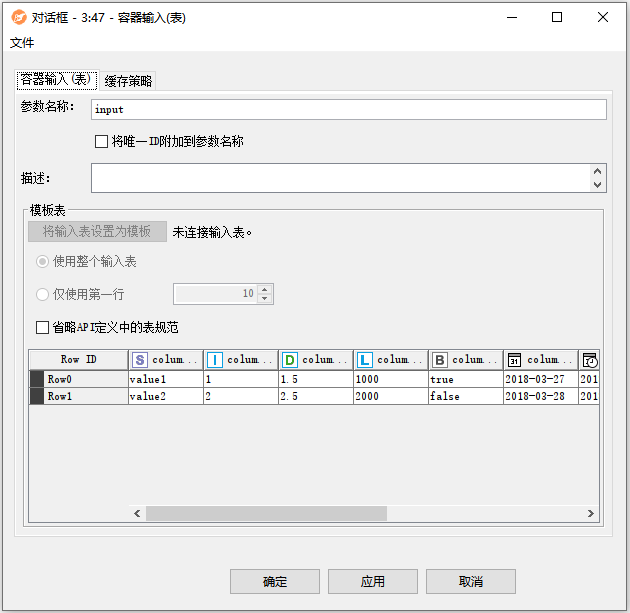Decrease the row count spinner value

(265, 299)
